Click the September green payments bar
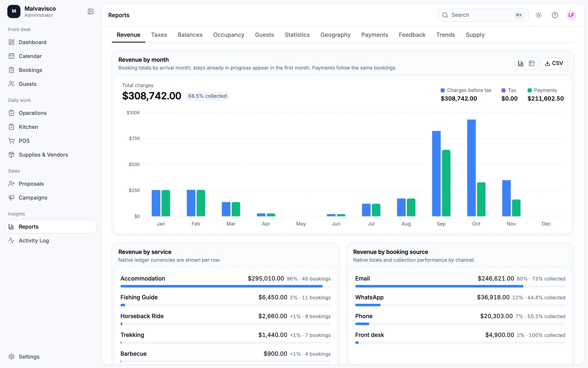 click(446, 183)
